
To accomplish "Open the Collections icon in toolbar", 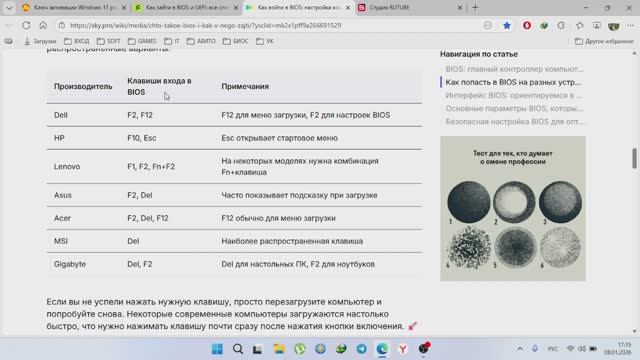I will [x=597, y=25].
